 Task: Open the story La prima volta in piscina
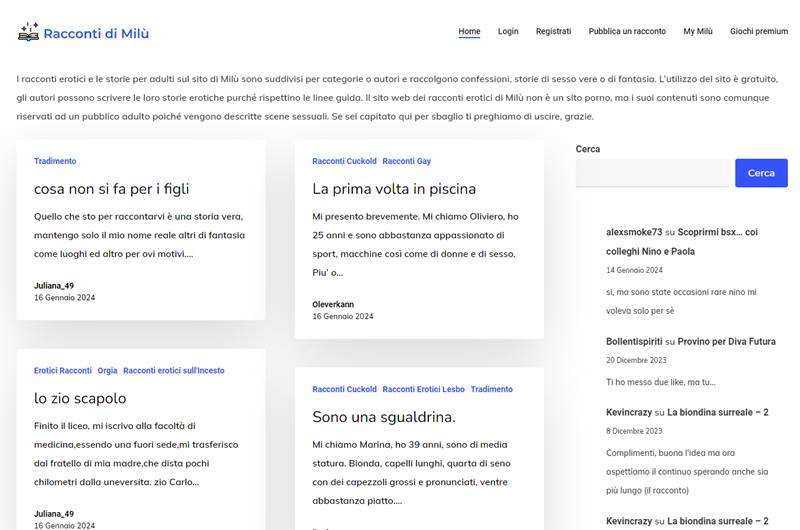(394, 189)
